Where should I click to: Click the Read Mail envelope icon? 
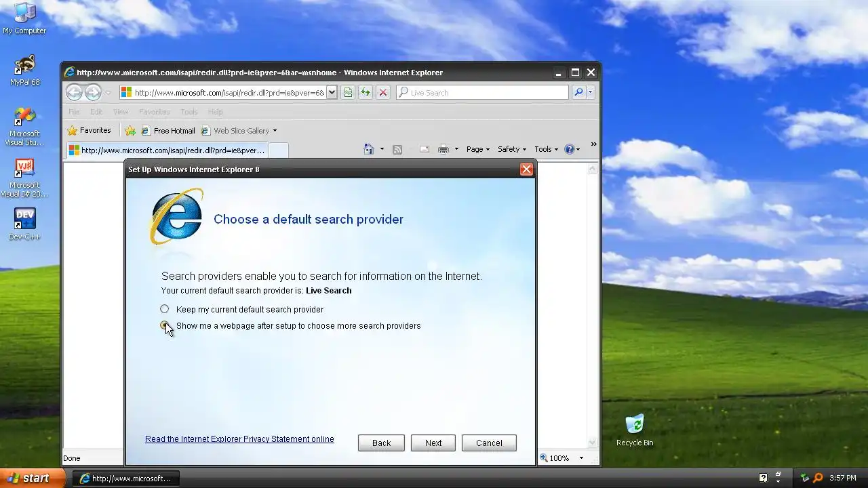(x=425, y=149)
